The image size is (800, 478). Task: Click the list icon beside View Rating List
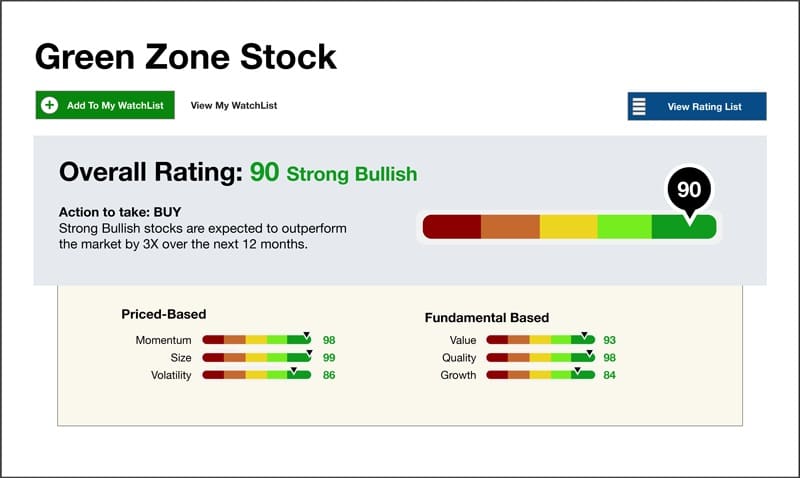pyautogui.click(x=640, y=106)
